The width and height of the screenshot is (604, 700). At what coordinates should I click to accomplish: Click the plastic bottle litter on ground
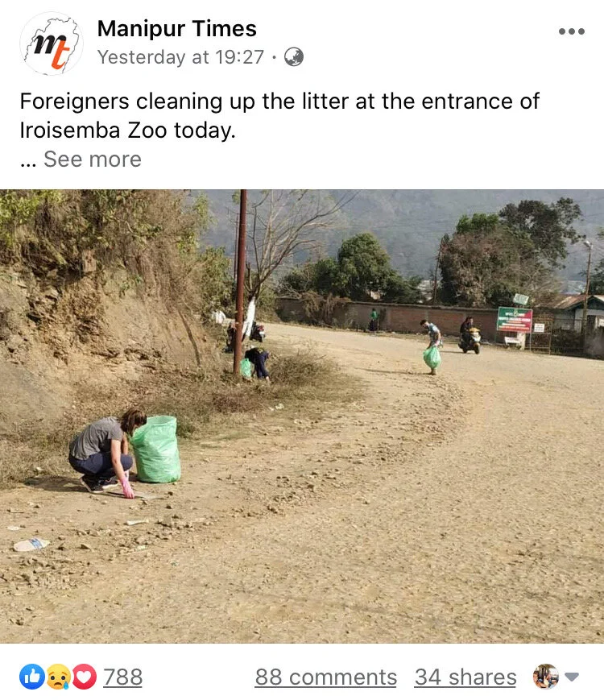(x=31, y=545)
